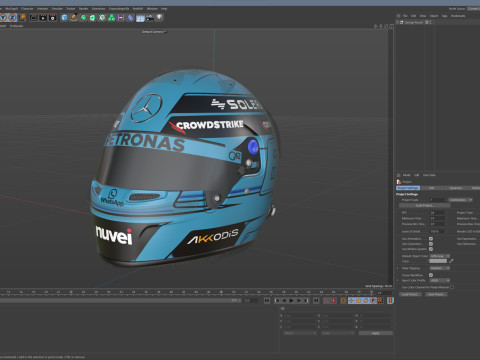Viewport: 480px width, 360px height.
Task: Open the Character menu
Action: tap(27, 9)
